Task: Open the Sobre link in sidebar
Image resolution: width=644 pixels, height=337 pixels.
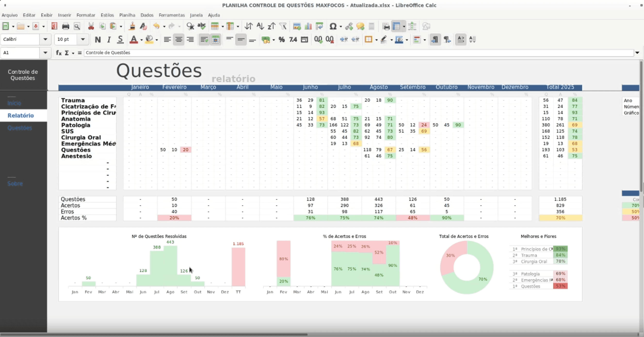Action: pos(15,184)
